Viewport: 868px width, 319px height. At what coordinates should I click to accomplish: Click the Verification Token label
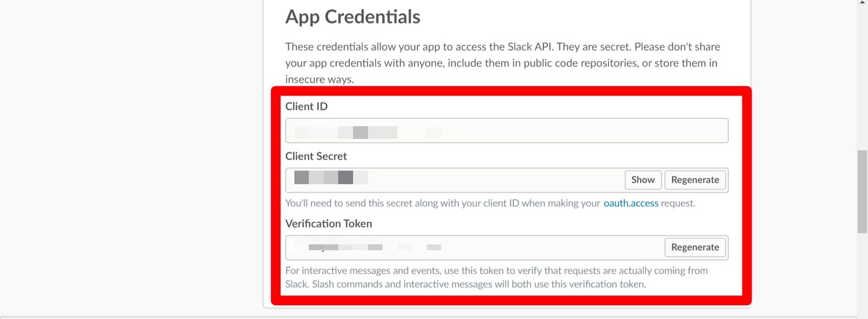pyautogui.click(x=328, y=223)
